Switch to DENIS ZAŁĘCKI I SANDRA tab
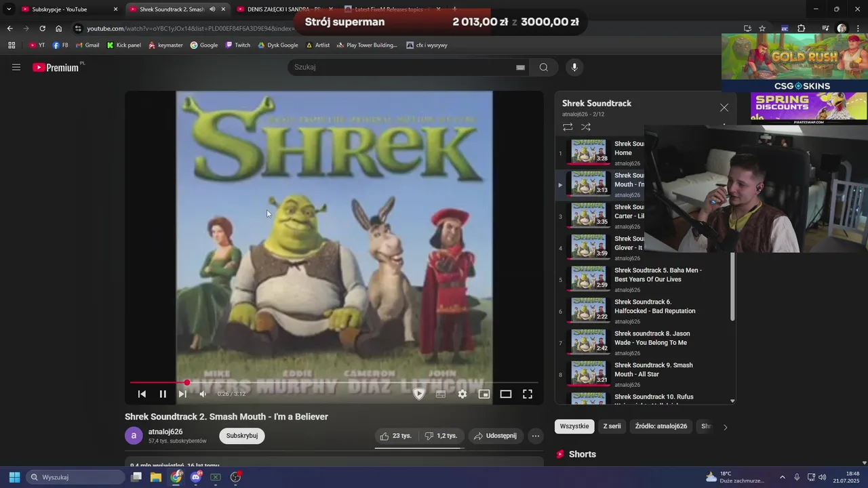Screen dimensions: 868x488 coord(284,9)
